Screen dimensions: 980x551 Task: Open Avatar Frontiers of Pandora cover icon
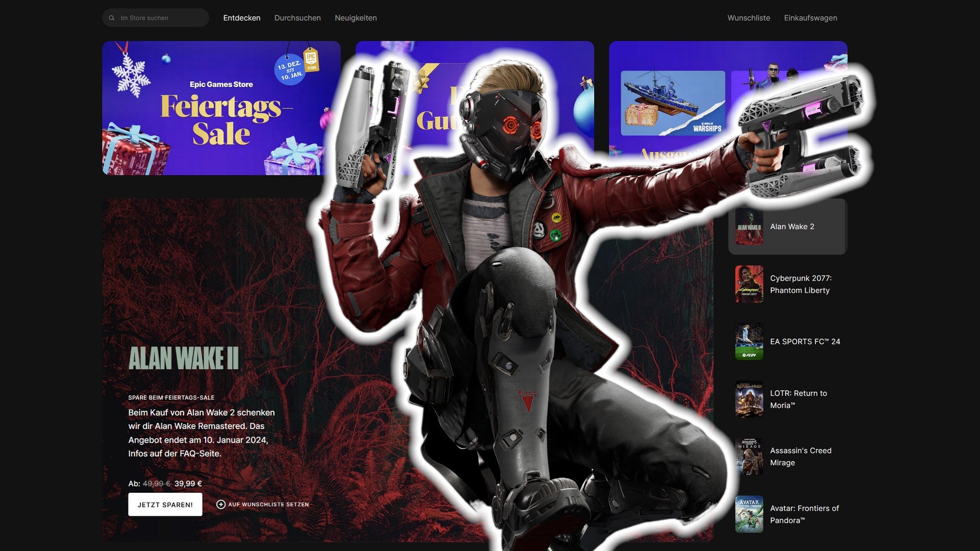click(x=749, y=514)
